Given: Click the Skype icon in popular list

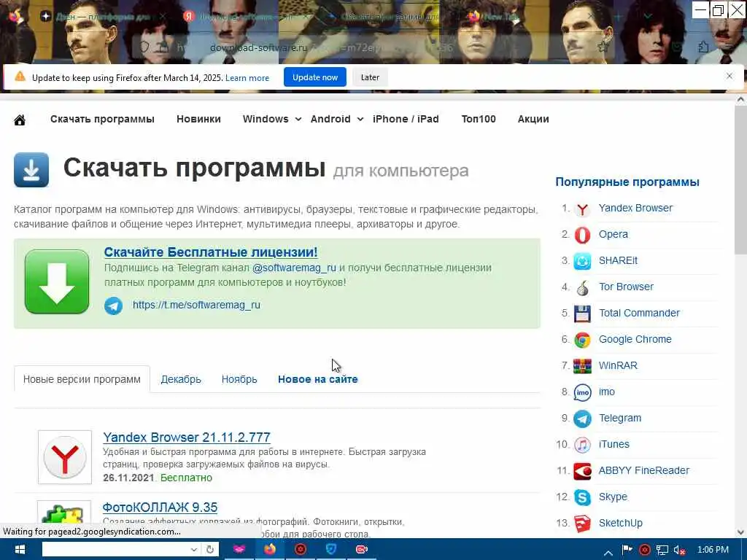Looking at the screenshot, I should pyautogui.click(x=582, y=497).
